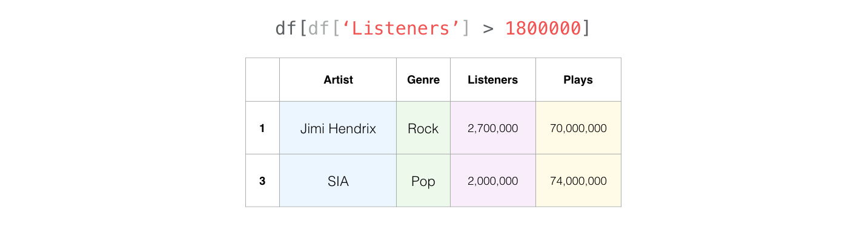The image size is (868, 232).
Task: Click the 70,000,000 plays cell
Action: tap(578, 128)
